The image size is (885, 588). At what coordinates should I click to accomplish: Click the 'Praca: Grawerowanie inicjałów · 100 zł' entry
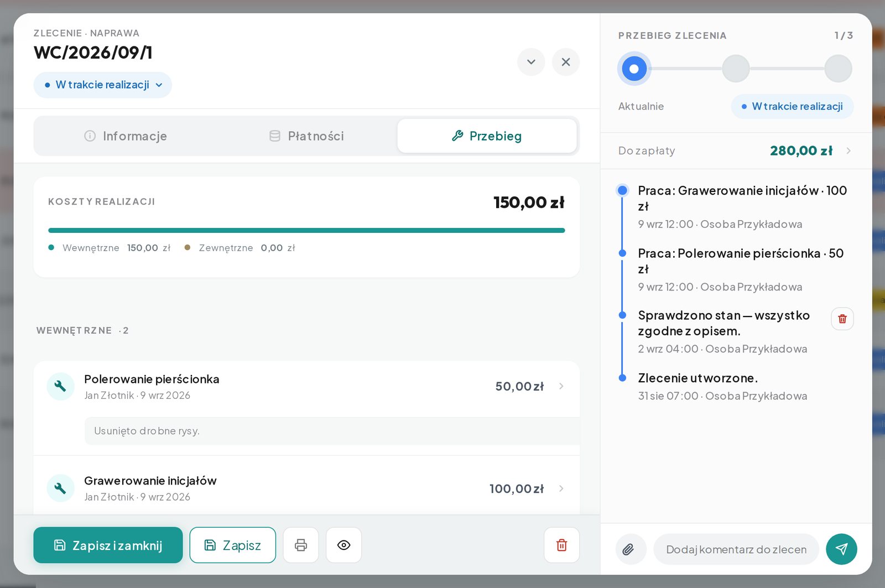tap(742, 198)
